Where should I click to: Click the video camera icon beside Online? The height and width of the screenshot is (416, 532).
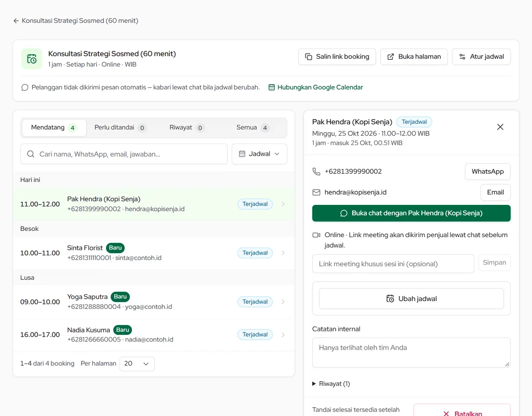click(x=316, y=235)
